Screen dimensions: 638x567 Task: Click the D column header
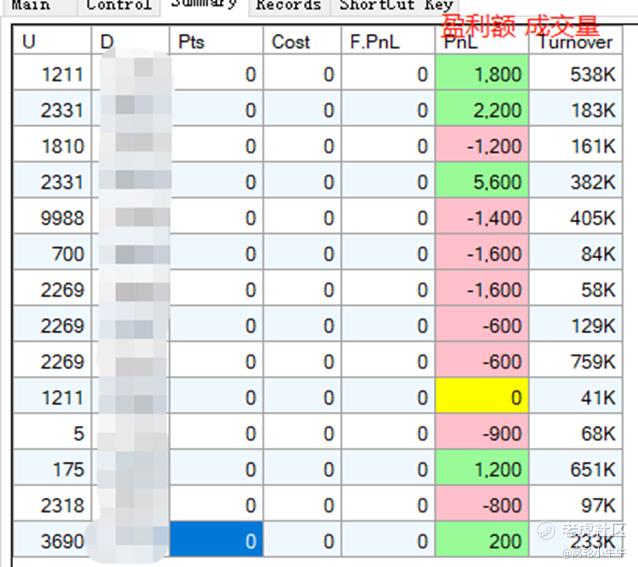click(x=130, y=40)
